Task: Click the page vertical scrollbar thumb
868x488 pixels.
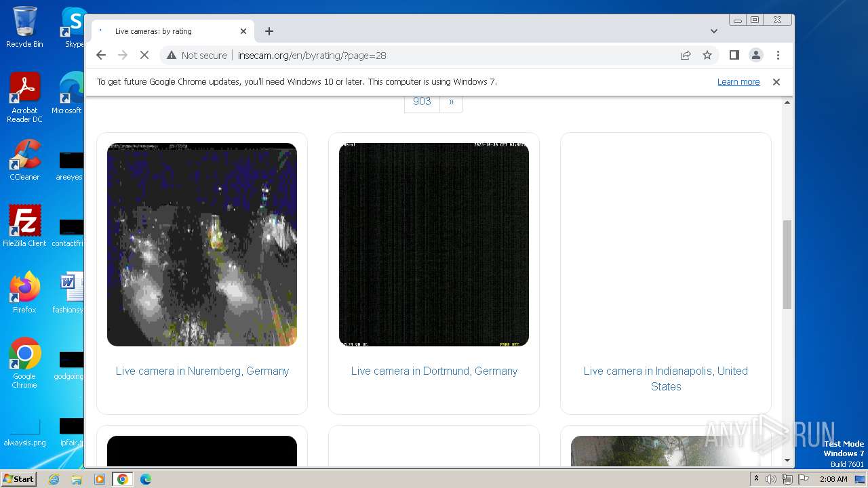Action: (787, 264)
